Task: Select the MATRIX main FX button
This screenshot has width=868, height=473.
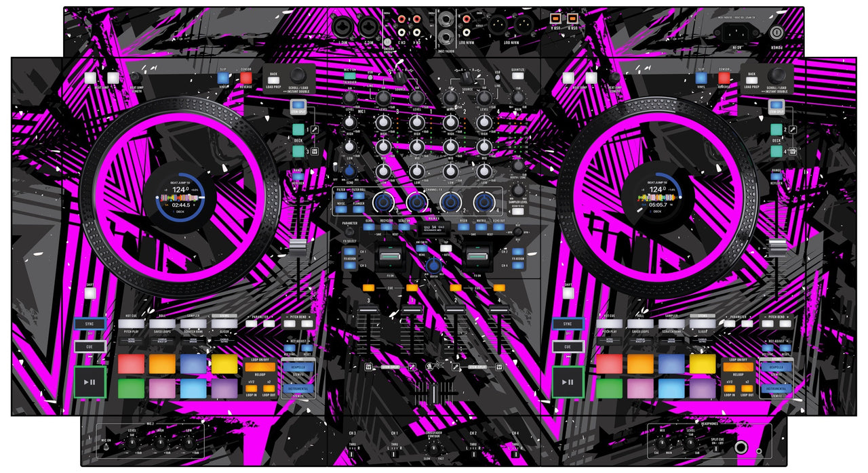Action: 481,228
